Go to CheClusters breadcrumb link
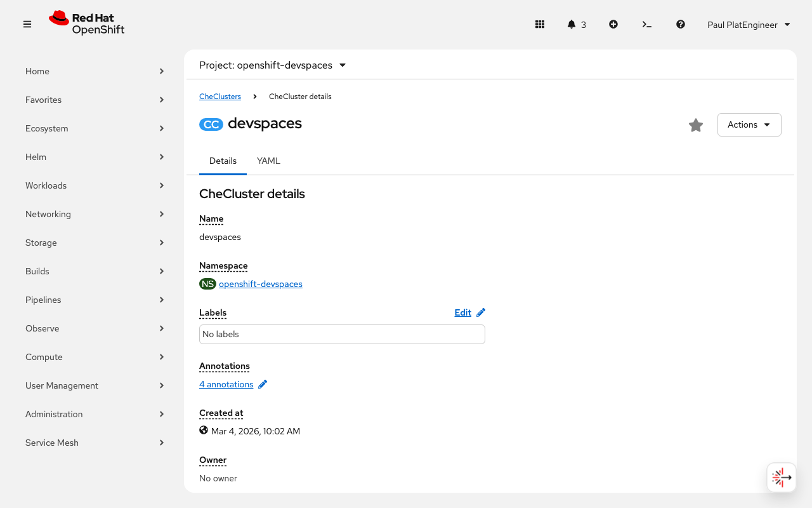This screenshot has width=812, height=508. 220,97
